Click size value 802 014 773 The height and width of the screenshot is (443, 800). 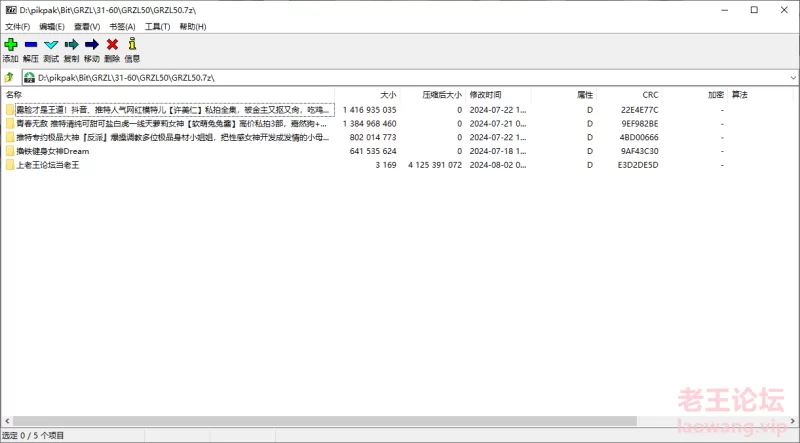[x=373, y=137]
